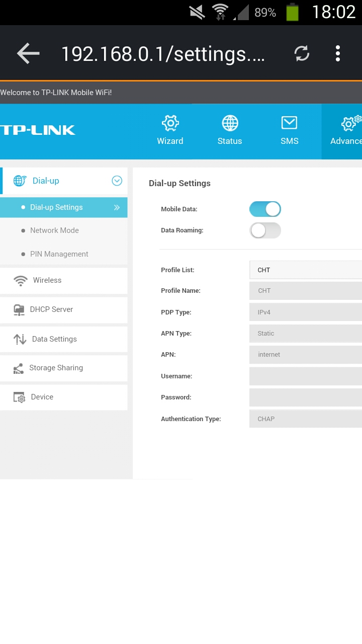Click the SMS envelope icon
Screen dimensions: 362x644
[289, 123]
